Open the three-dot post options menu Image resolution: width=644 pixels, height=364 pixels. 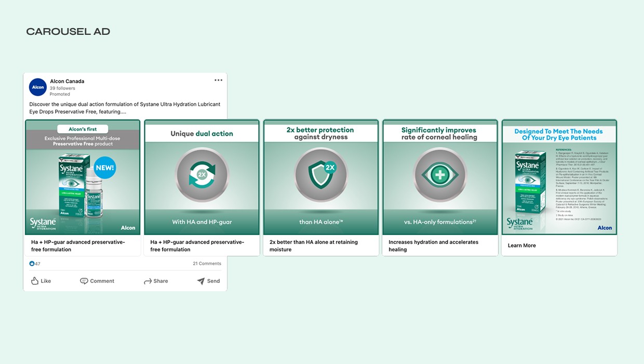click(219, 80)
